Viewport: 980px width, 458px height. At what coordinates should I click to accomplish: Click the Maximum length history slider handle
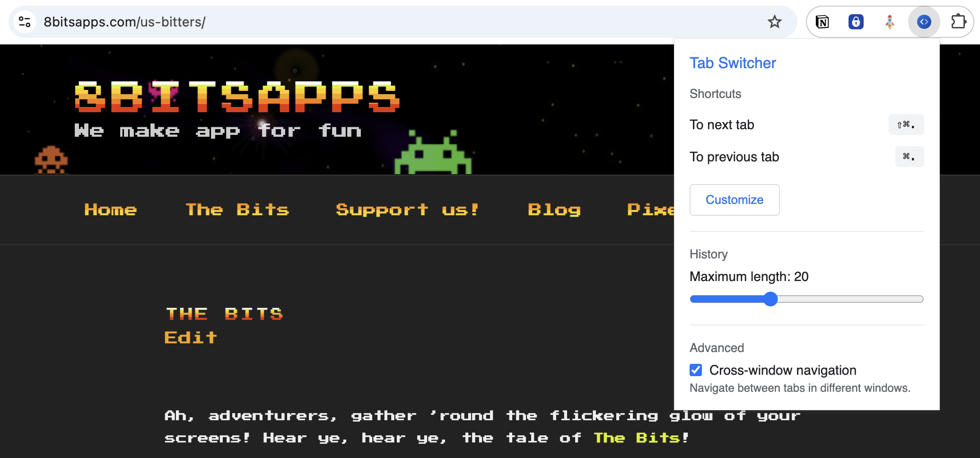coord(770,299)
